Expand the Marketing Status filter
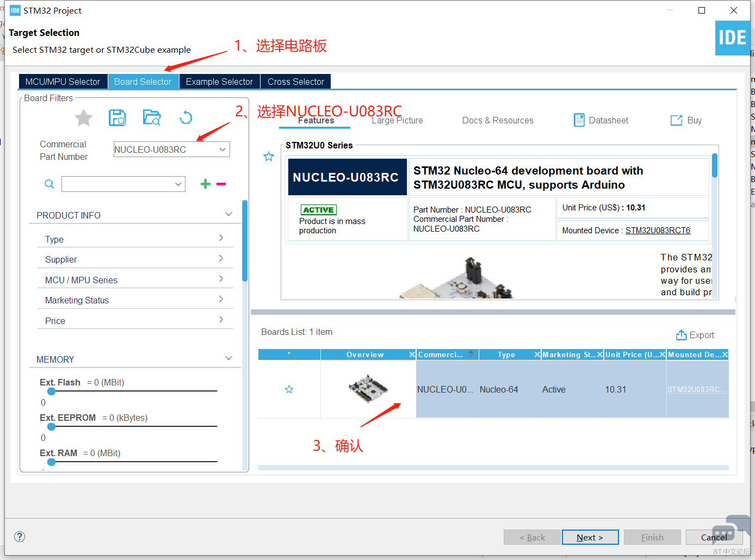 pos(221,299)
